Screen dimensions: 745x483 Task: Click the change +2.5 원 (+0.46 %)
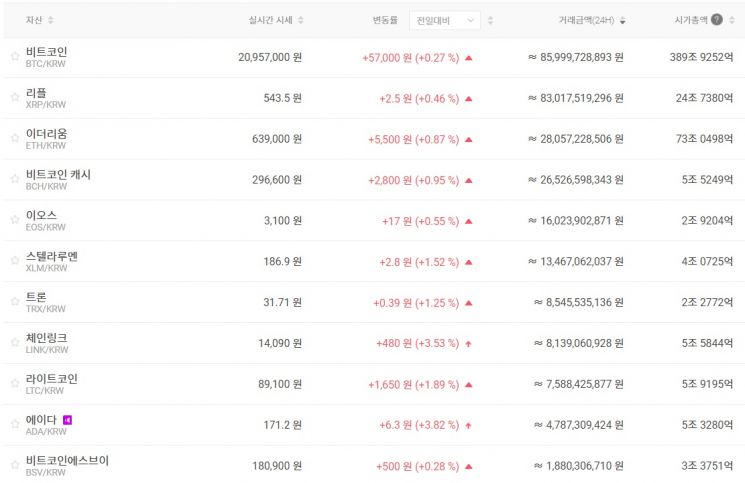[x=419, y=99]
